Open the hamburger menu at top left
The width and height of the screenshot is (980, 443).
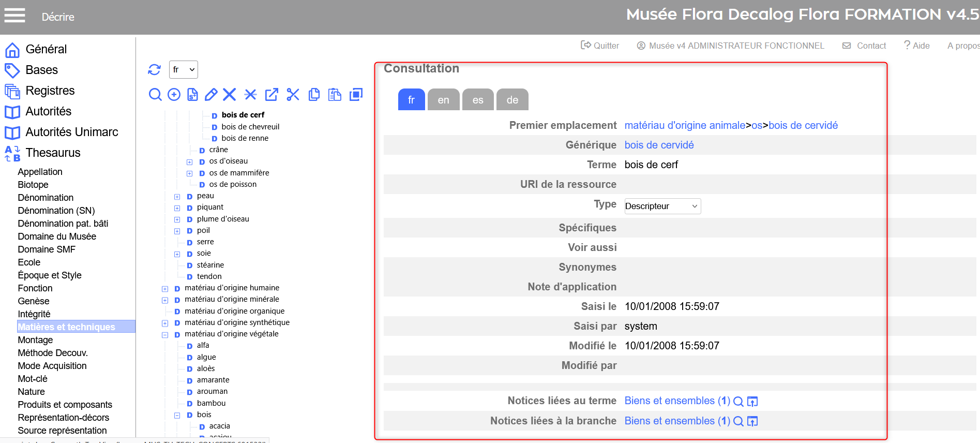(x=15, y=16)
